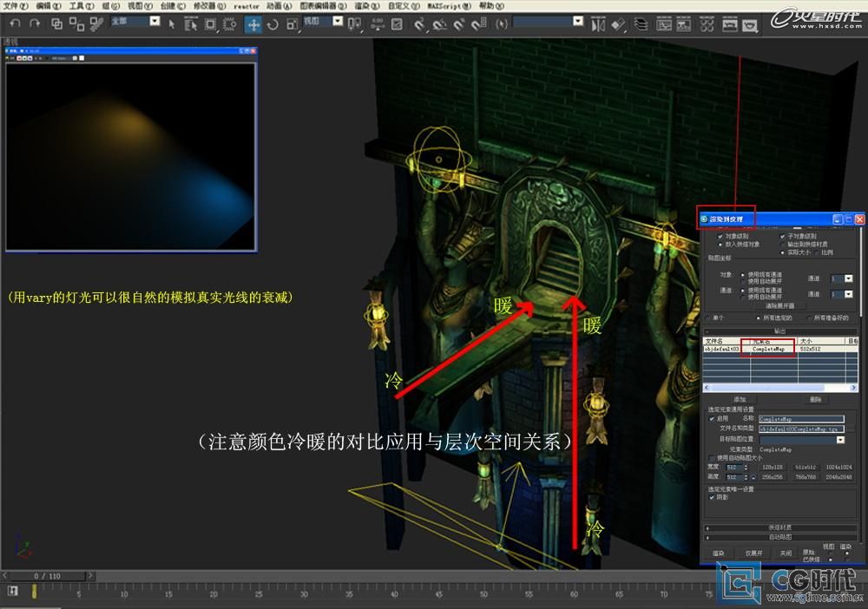
Task: Select the 单个 radio option
Action: point(708,318)
